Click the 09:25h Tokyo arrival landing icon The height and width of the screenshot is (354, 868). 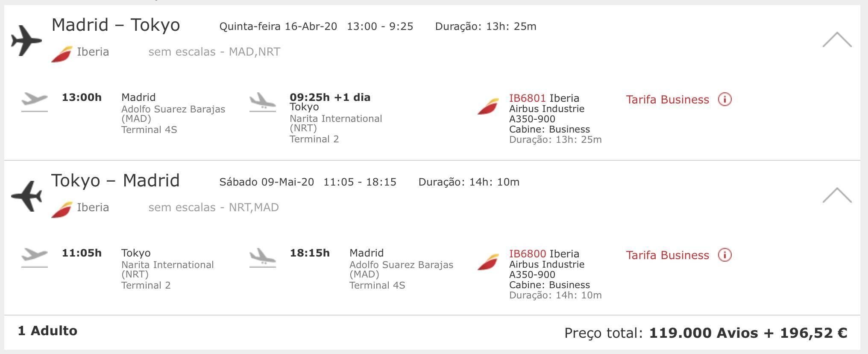tap(263, 102)
